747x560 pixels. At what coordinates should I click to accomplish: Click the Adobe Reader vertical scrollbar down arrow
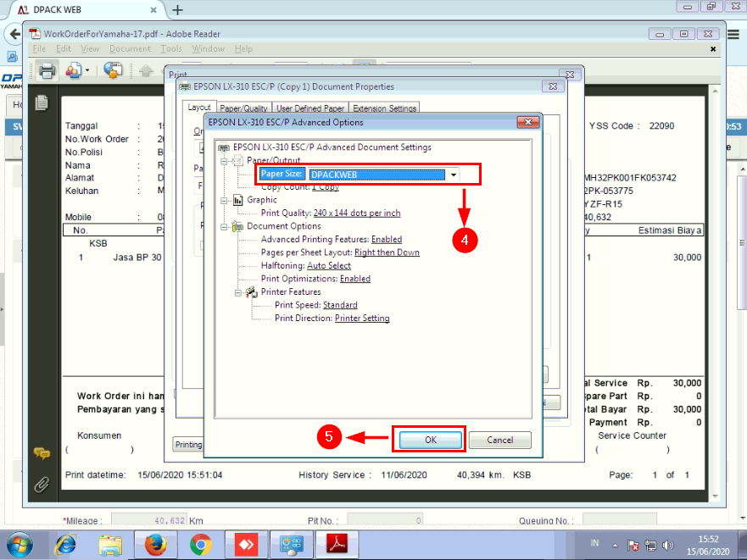click(x=716, y=496)
